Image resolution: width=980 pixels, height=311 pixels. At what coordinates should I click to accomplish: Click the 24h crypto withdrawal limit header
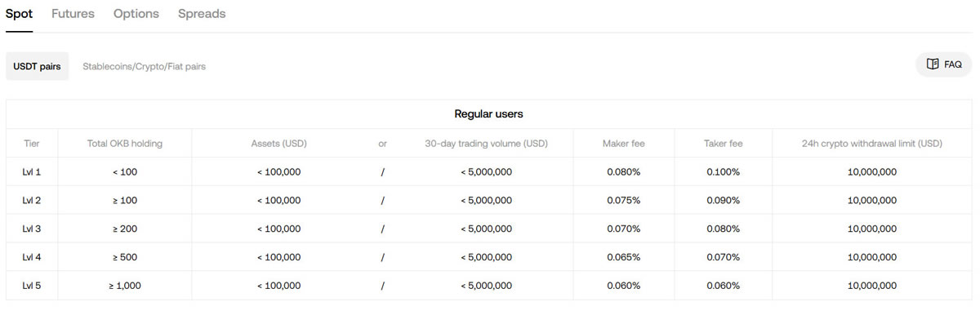[871, 143]
